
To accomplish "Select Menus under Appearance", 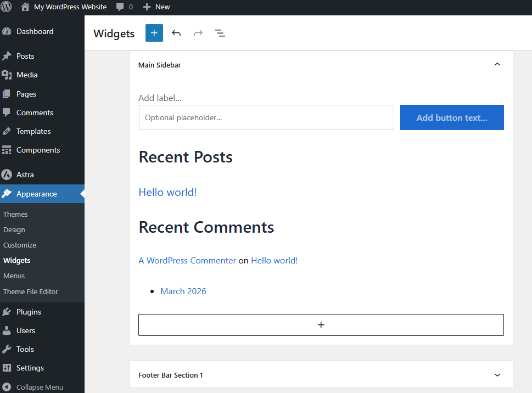I will pyautogui.click(x=14, y=276).
